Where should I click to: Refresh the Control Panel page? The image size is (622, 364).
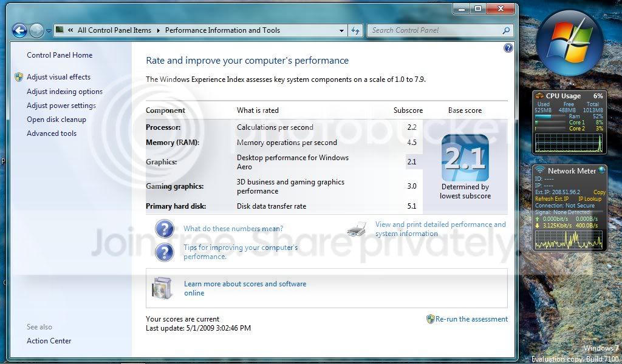pyautogui.click(x=355, y=30)
